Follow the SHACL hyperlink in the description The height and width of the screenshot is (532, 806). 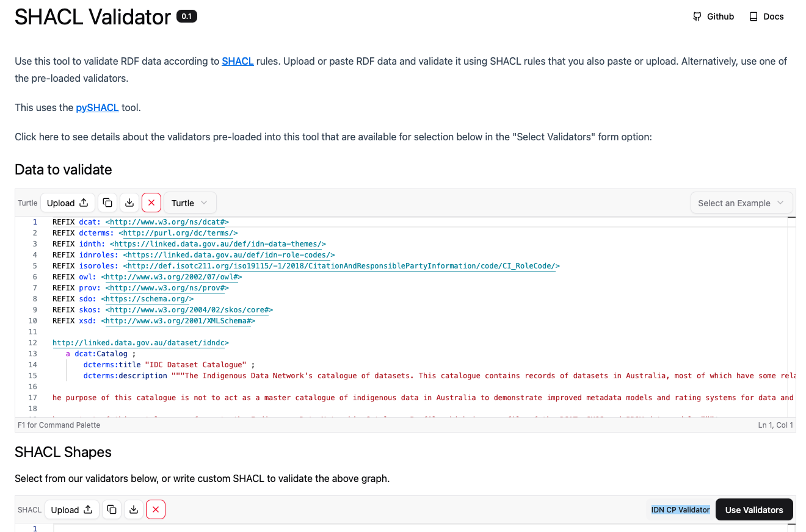coord(238,61)
